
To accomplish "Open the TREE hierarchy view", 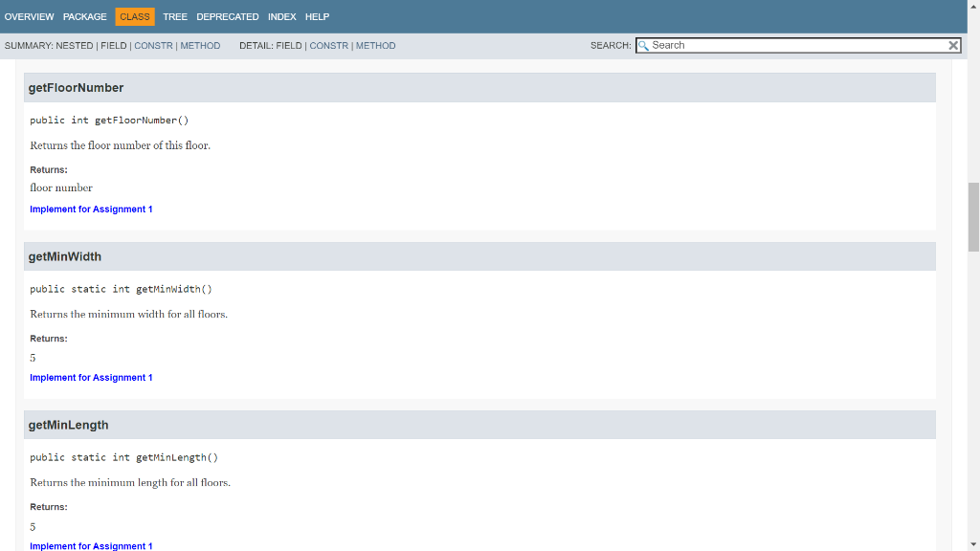I will [175, 16].
